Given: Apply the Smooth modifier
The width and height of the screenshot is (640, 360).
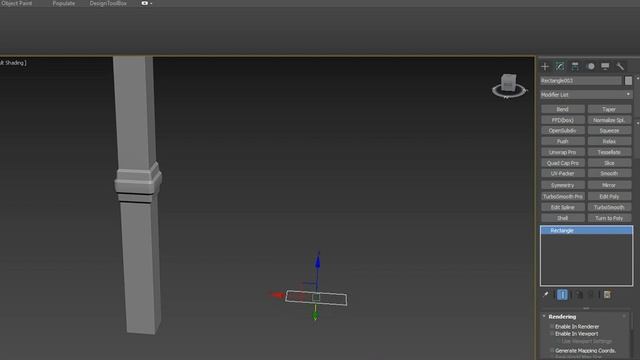Looking at the screenshot, I should coord(609,173).
